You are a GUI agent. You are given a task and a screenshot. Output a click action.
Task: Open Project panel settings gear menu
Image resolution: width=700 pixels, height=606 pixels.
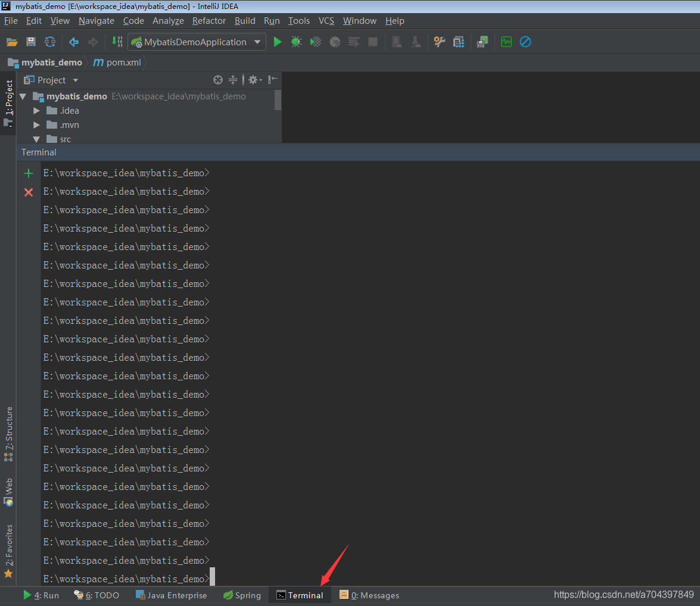pos(255,80)
